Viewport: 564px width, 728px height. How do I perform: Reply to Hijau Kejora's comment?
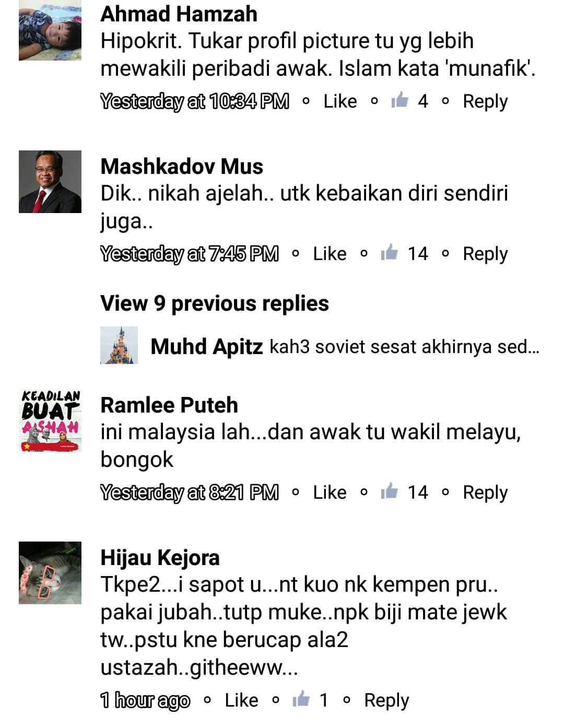(386, 700)
